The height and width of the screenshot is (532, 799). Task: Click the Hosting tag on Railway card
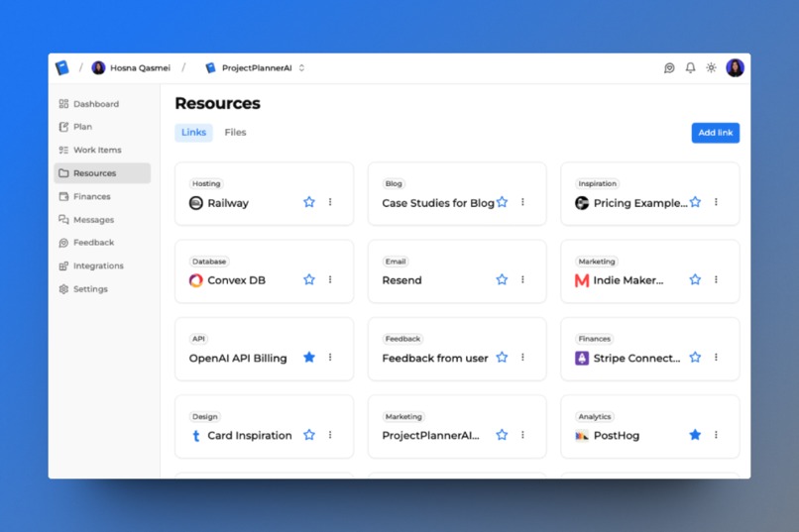[x=206, y=184]
